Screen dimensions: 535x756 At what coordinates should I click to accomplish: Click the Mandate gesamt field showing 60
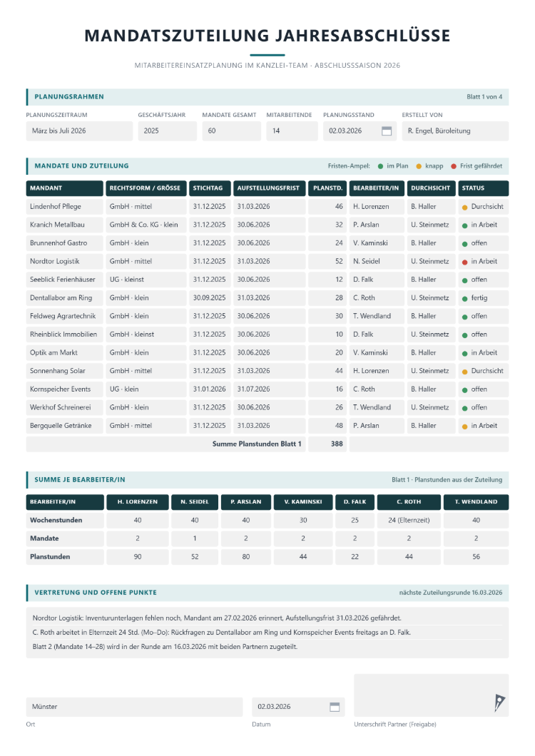coord(231,131)
